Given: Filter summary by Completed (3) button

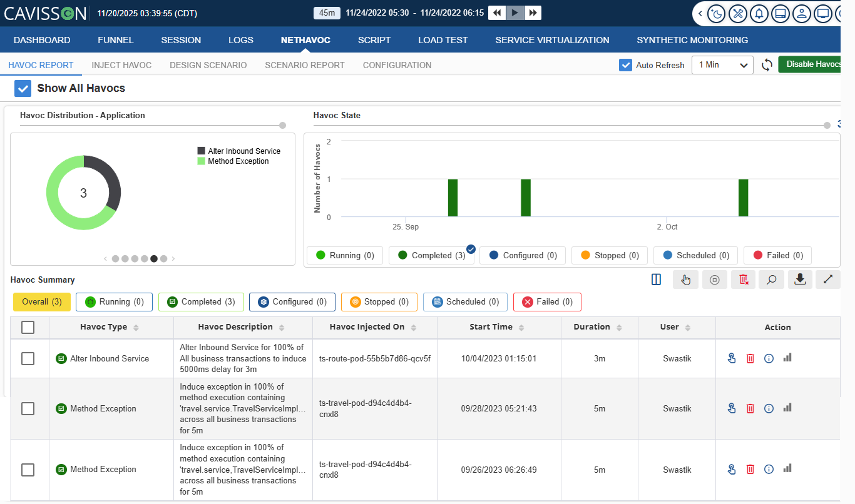Looking at the screenshot, I should (202, 302).
